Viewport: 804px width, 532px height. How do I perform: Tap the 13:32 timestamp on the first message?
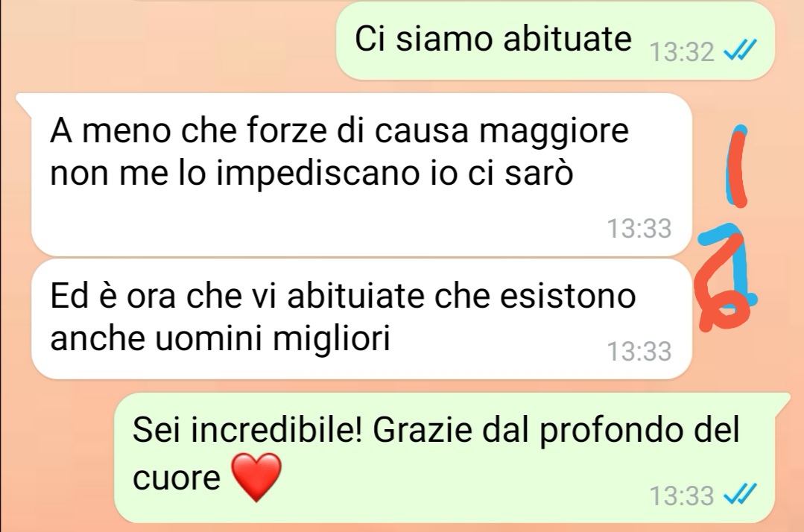coord(682,51)
